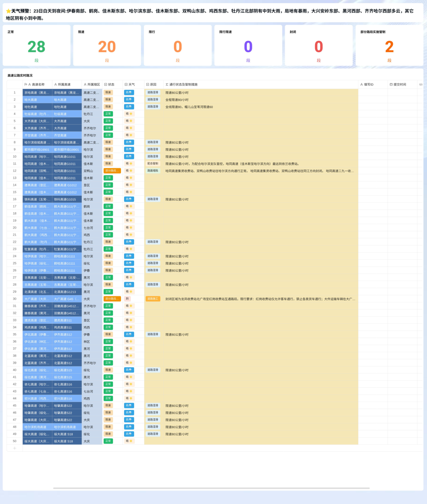
Task: Select the 限速 status tag in row 1
Action: [108, 92]
